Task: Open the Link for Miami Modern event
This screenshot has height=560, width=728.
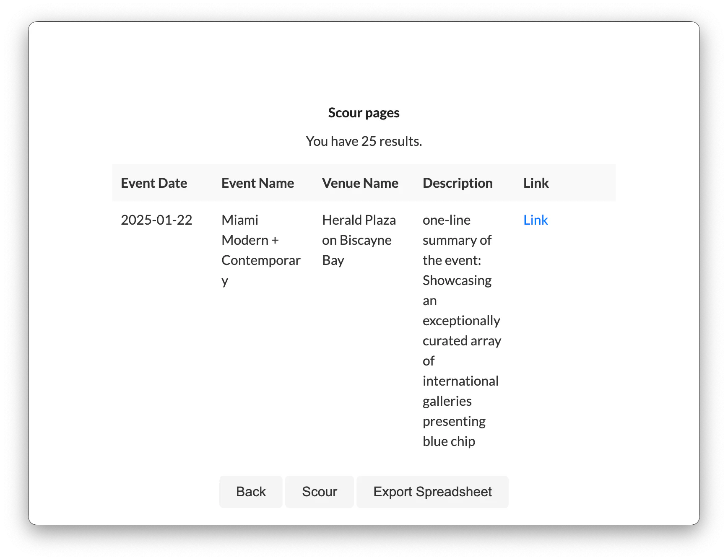Action: point(536,220)
